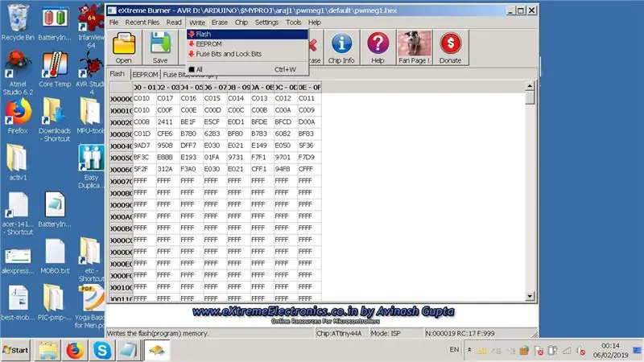Open Skype from the taskbar
This screenshot has width=644, height=362.
pos(102,351)
